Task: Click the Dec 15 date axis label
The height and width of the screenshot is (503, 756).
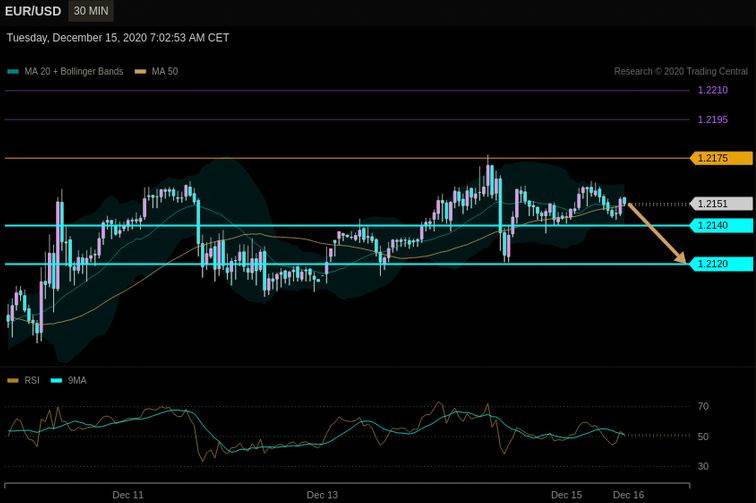Action: coord(567,495)
